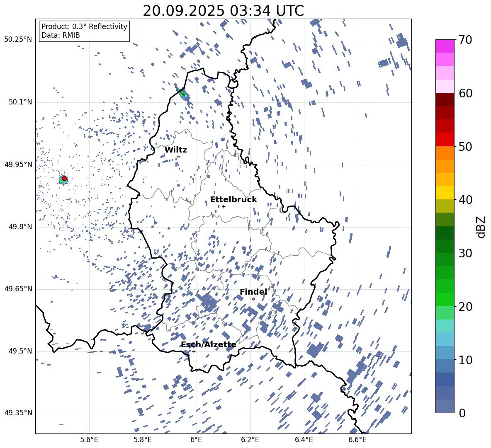The image size is (491, 448).
Task: Click the Product 0.3° Reflectivity info box
Action: coord(84,31)
